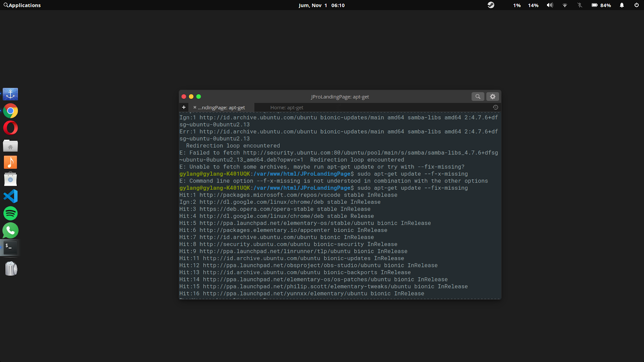Click the 'E: Failed to fetch' security.ubuntu.com line
The image size is (644, 362).
click(339, 156)
